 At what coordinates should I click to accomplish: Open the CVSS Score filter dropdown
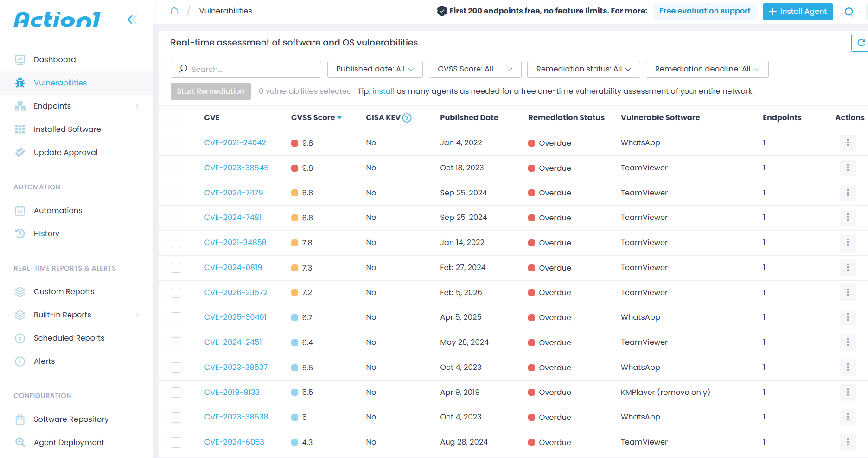point(475,69)
